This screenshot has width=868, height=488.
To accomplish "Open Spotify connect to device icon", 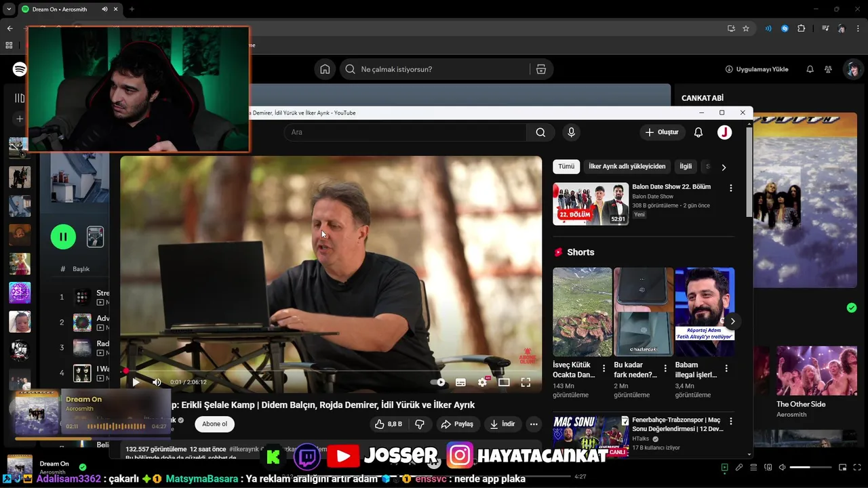I will pos(768,468).
